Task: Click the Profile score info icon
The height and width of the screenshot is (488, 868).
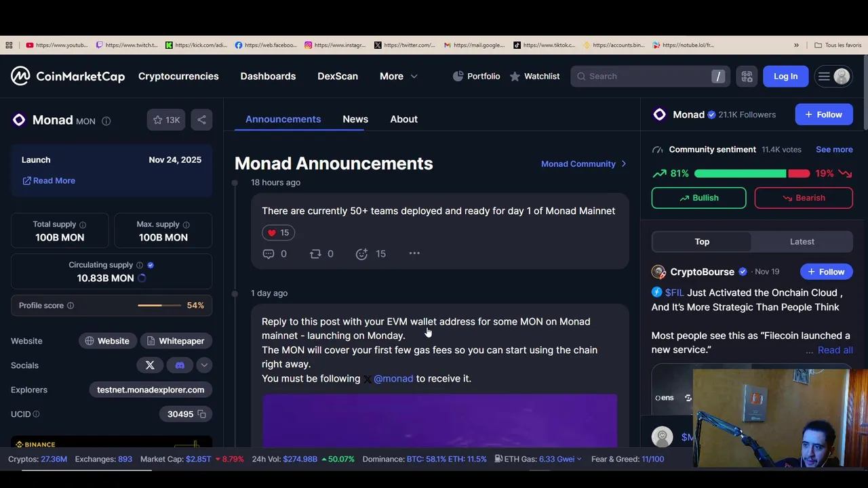Action: click(x=71, y=306)
